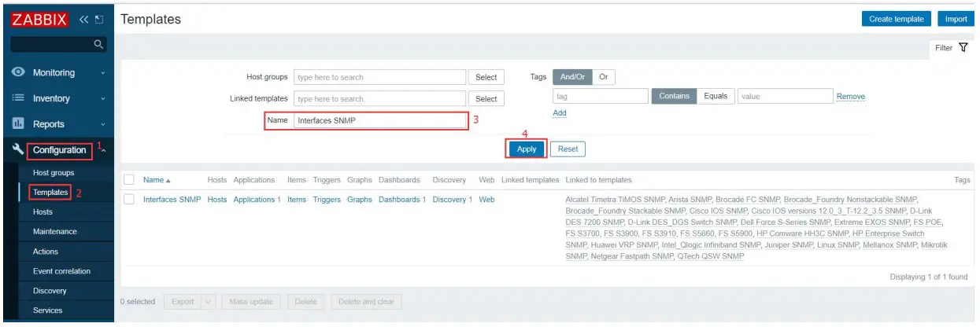Screen dimensions: 980x327
Task: Open Items link in template row
Action: tap(297, 200)
